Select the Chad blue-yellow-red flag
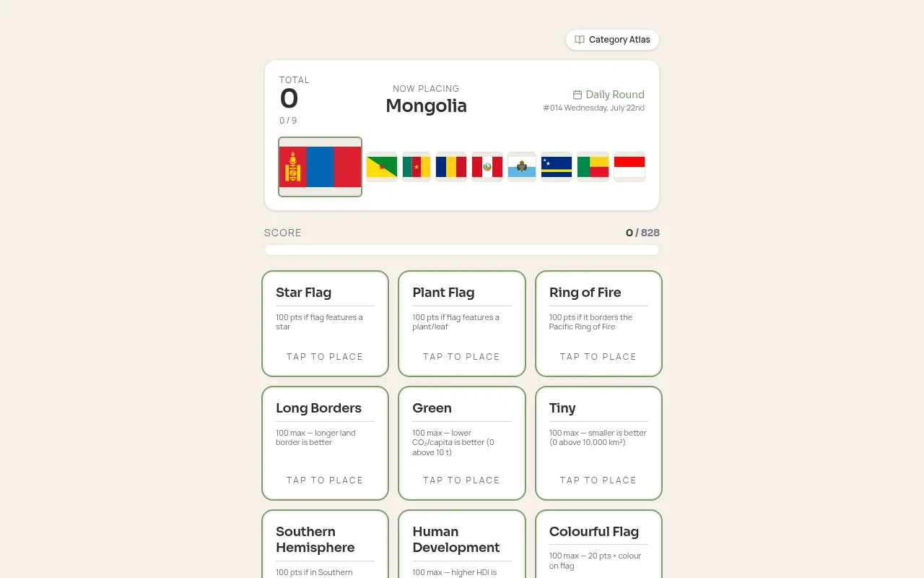924x578 pixels. tap(451, 167)
